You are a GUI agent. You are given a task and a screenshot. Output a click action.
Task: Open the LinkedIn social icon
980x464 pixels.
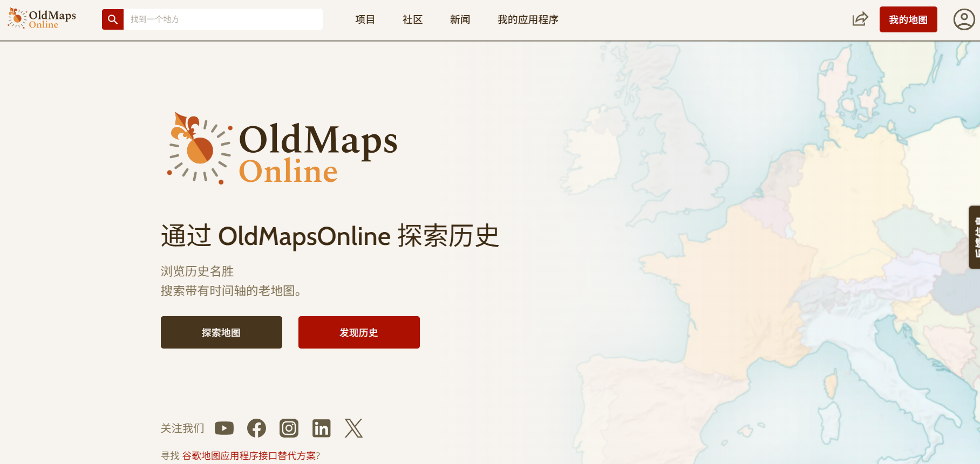pos(321,428)
